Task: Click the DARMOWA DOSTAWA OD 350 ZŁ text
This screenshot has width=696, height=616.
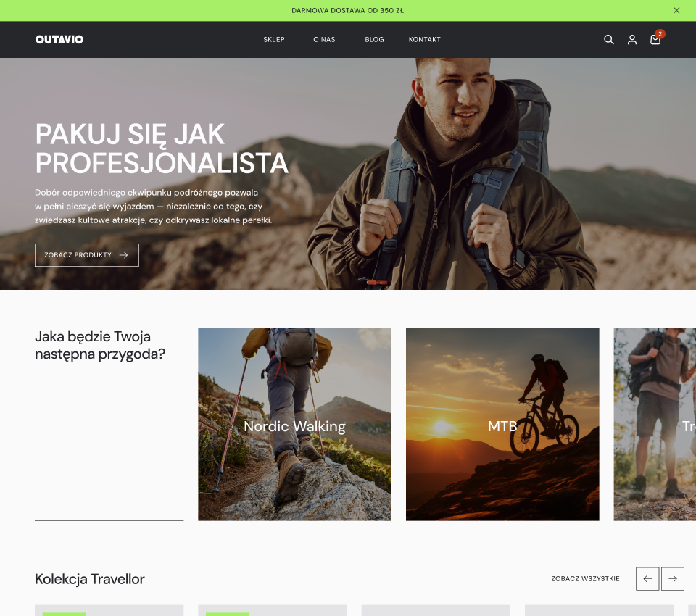Action: click(x=347, y=11)
